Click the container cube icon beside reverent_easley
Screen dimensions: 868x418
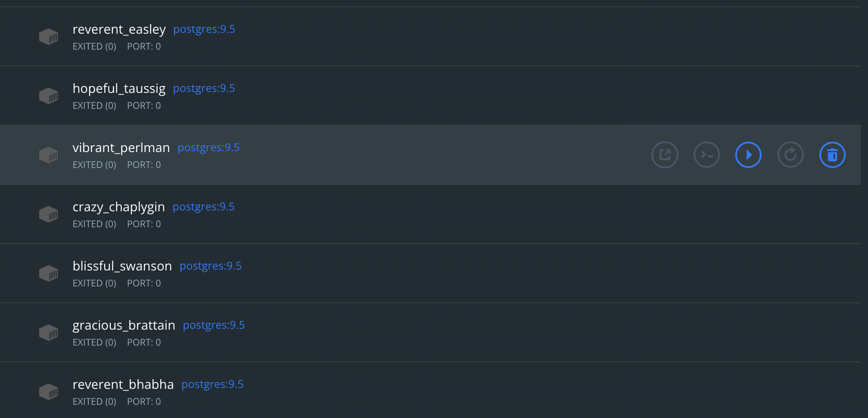(49, 36)
